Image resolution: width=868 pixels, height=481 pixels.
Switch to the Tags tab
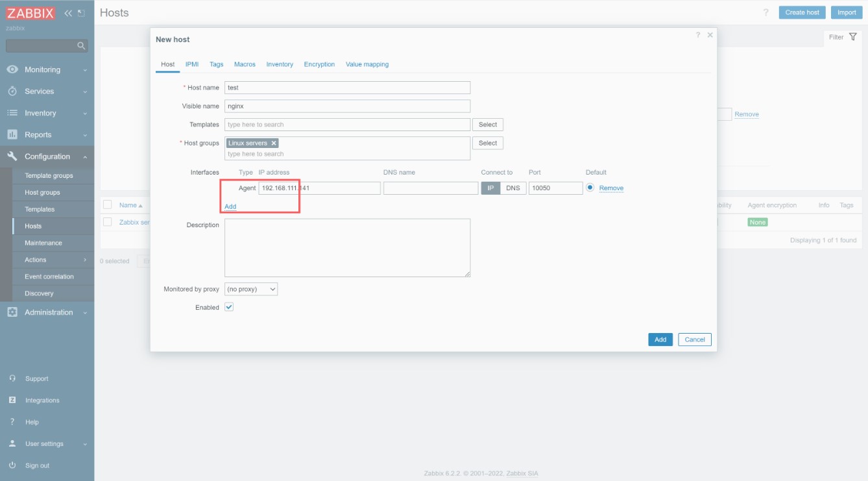(217, 64)
